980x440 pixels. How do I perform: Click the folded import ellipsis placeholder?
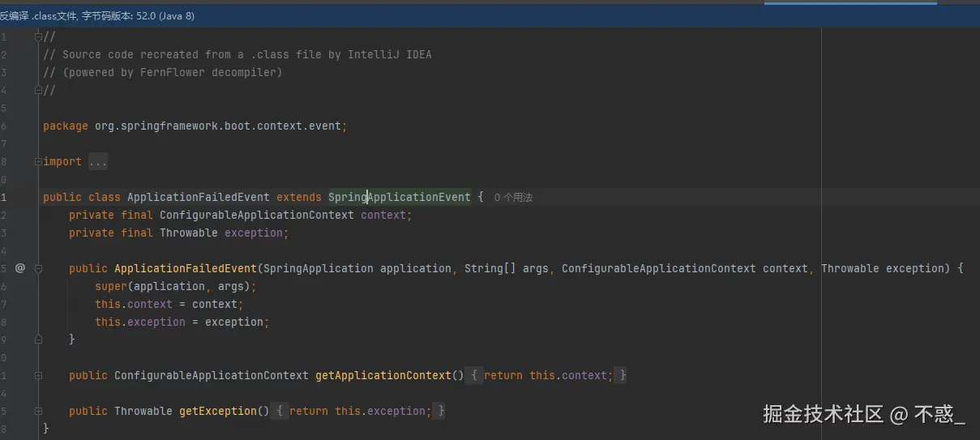pos(98,161)
